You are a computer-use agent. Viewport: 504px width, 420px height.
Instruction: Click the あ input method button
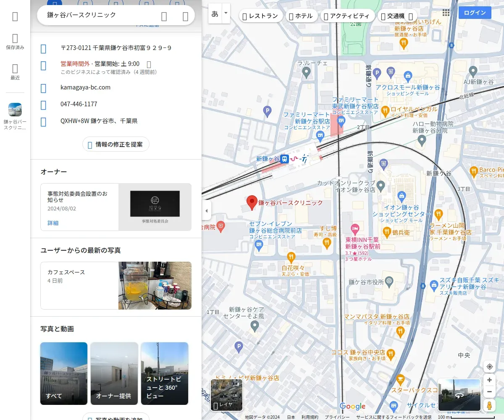pyautogui.click(x=215, y=13)
